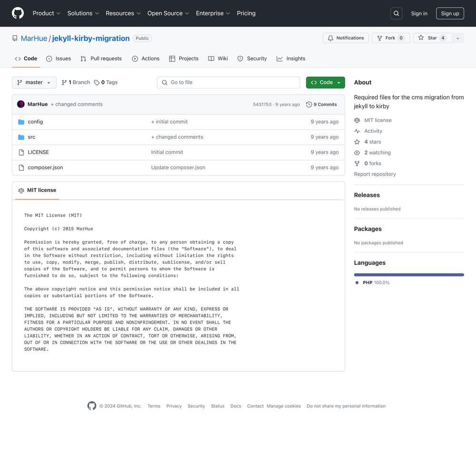Focus the Go to file search field
The width and height of the screenshot is (476, 476).
(x=228, y=82)
